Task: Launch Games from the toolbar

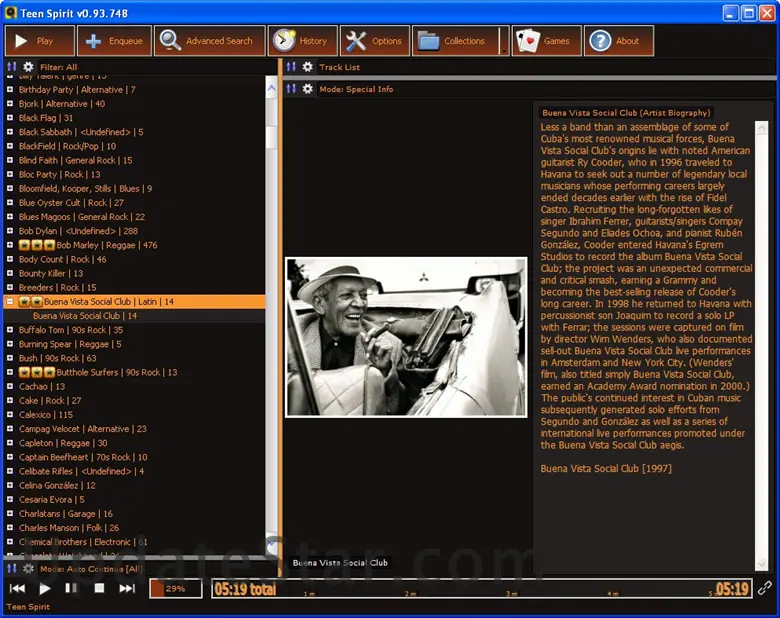Action: pyautogui.click(x=546, y=41)
